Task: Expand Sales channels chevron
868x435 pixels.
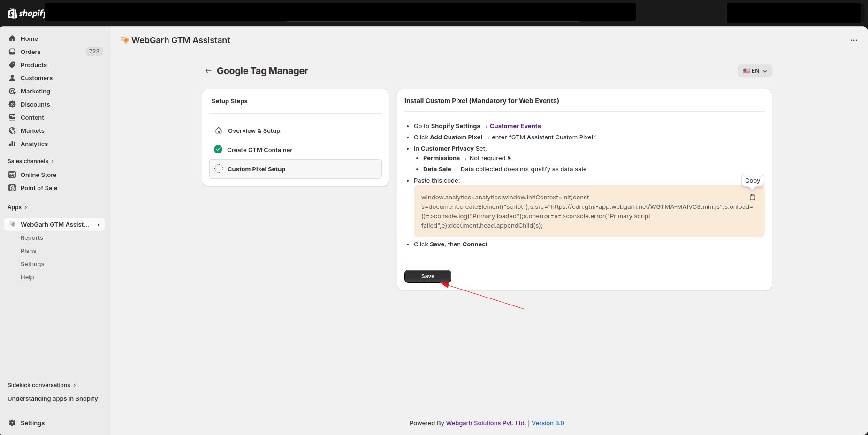Action: click(53, 161)
